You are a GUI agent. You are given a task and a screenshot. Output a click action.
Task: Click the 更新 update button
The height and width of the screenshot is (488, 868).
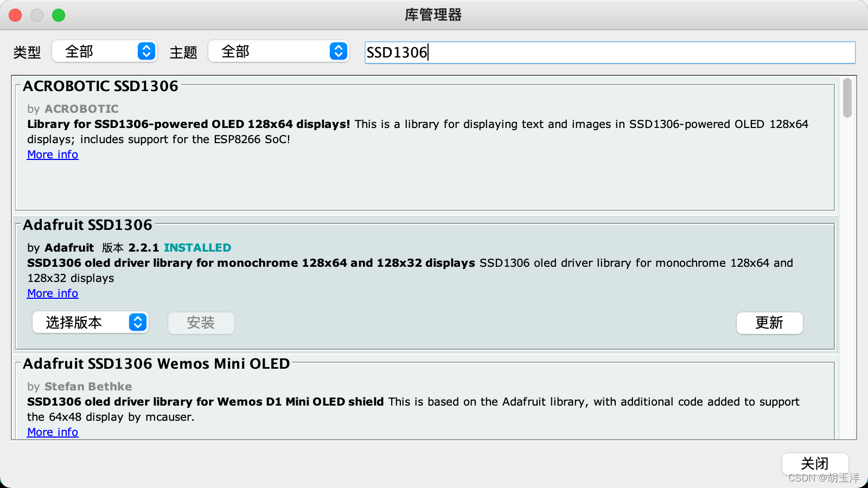(769, 323)
